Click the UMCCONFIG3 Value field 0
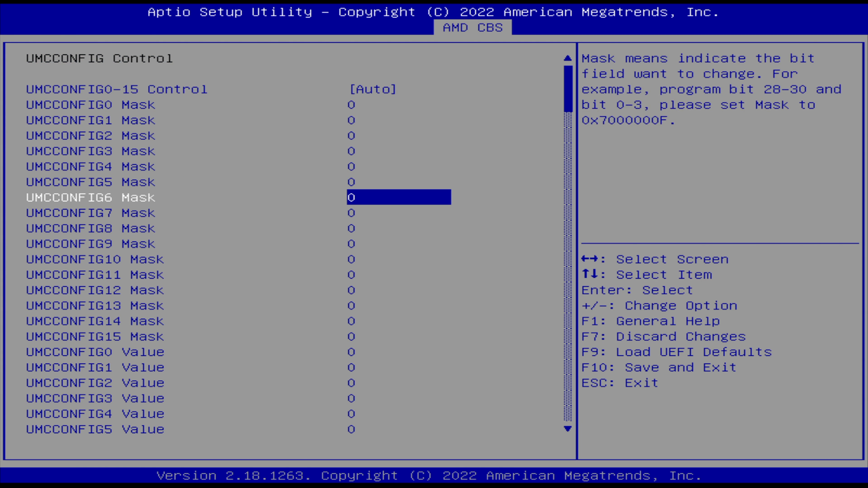This screenshot has height=488, width=868. pyautogui.click(x=351, y=398)
